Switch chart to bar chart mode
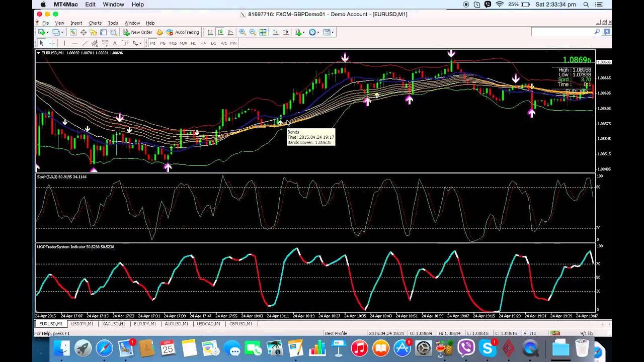The height and width of the screenshot is (362, 644). pos(210,32)
